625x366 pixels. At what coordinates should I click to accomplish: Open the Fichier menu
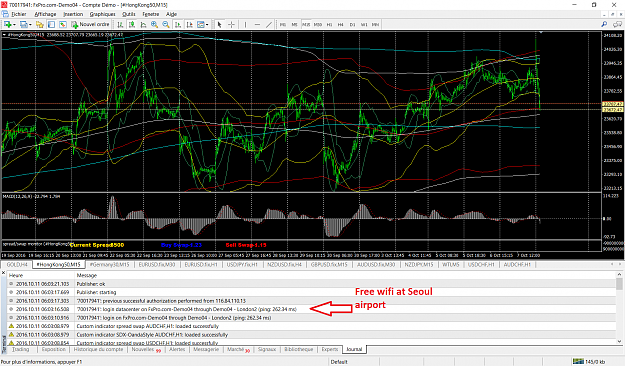pos(18,14)
